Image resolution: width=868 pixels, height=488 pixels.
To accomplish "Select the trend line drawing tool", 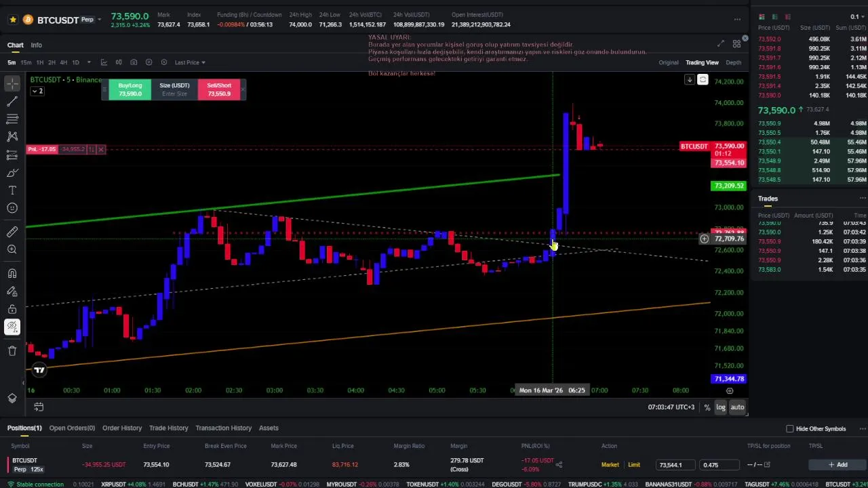I will [x=12, y=101].
